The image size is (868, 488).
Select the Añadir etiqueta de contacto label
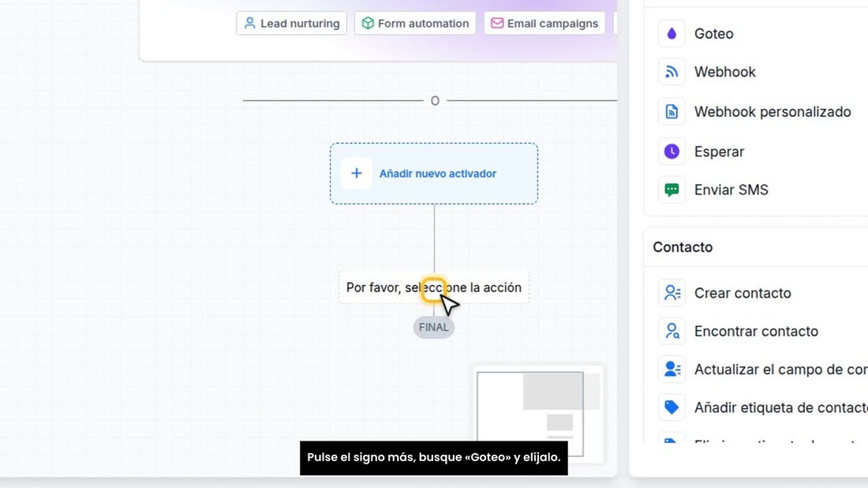pos(781,407)
